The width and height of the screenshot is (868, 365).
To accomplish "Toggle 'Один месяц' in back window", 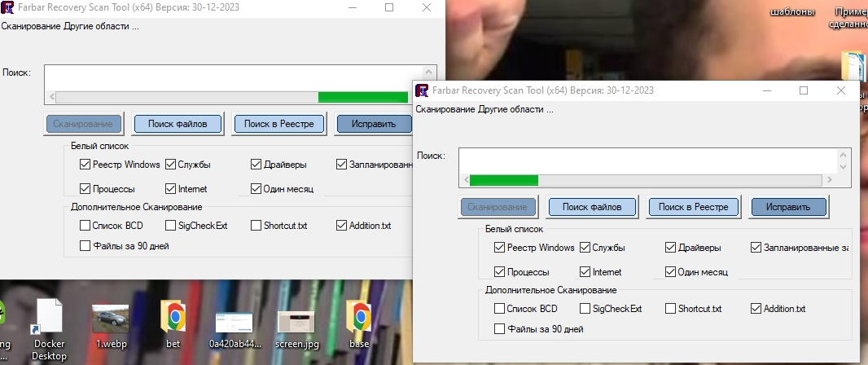I will click(x=256, y=189).
